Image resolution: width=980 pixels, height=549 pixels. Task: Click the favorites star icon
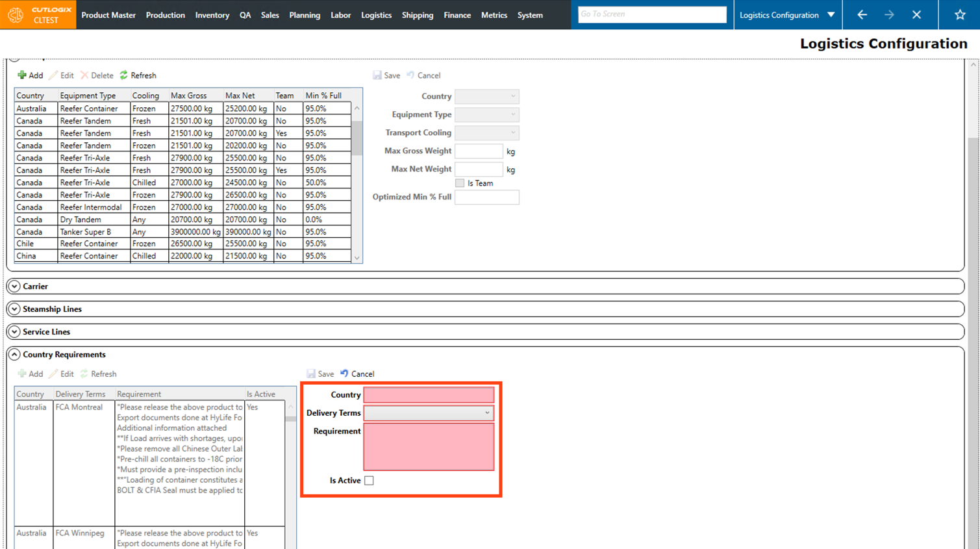coord(959,14)
